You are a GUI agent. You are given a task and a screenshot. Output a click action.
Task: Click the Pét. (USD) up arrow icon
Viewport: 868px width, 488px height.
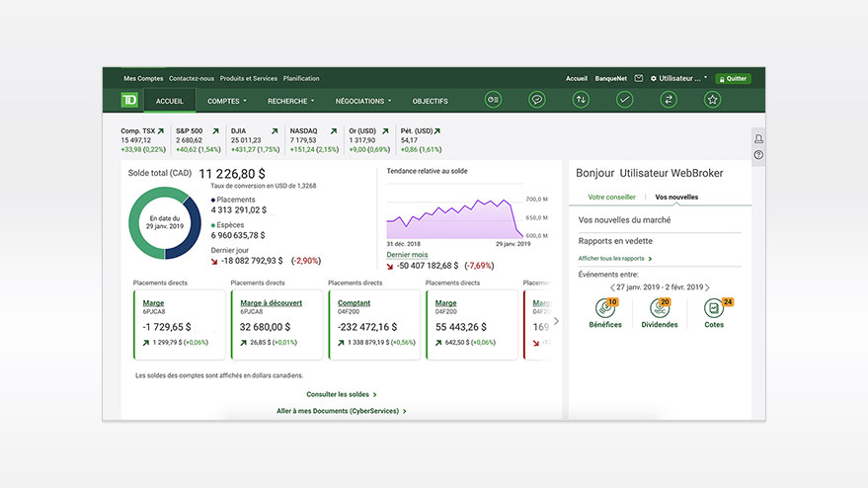[x=437, y=131]
